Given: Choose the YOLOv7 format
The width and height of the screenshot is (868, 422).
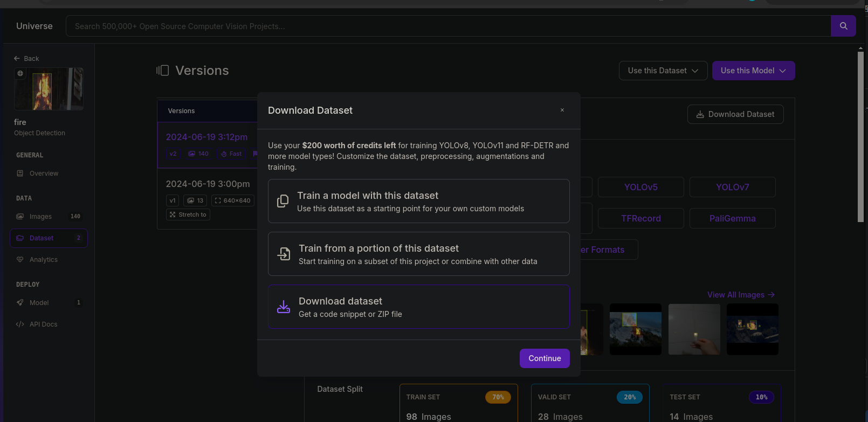Looking at the screenshot, I should click(733, 187).
